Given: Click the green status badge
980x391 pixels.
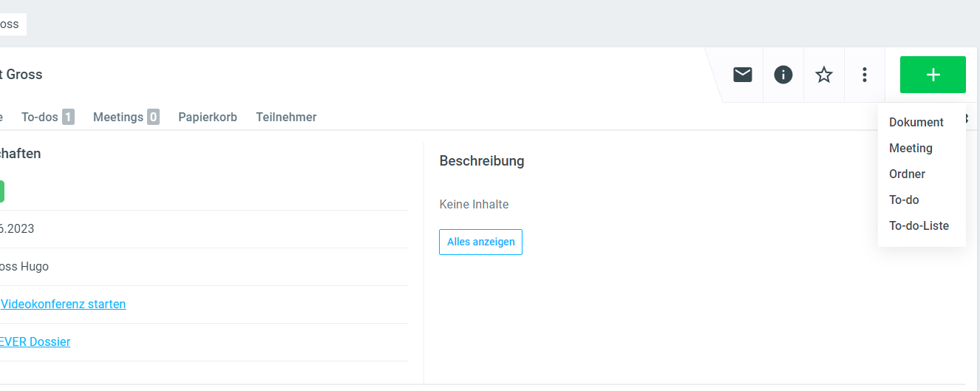Looking at the screenshot, I should point(1,191).
